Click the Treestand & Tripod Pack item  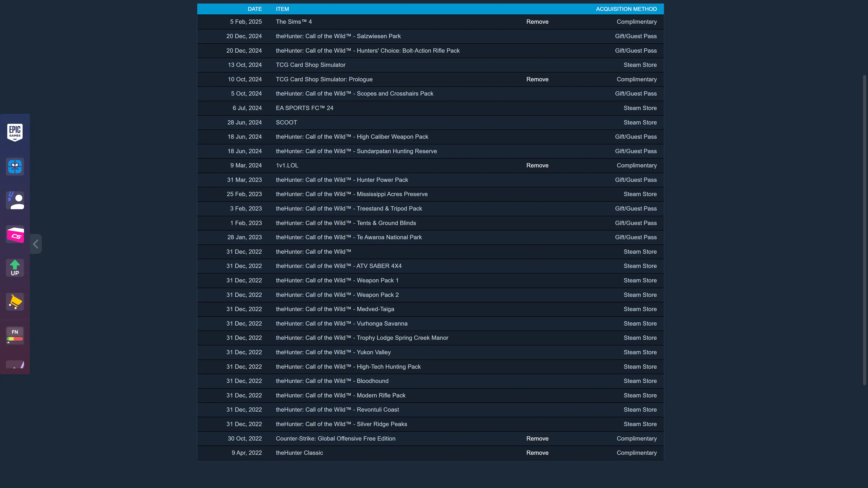pos(349,209)
